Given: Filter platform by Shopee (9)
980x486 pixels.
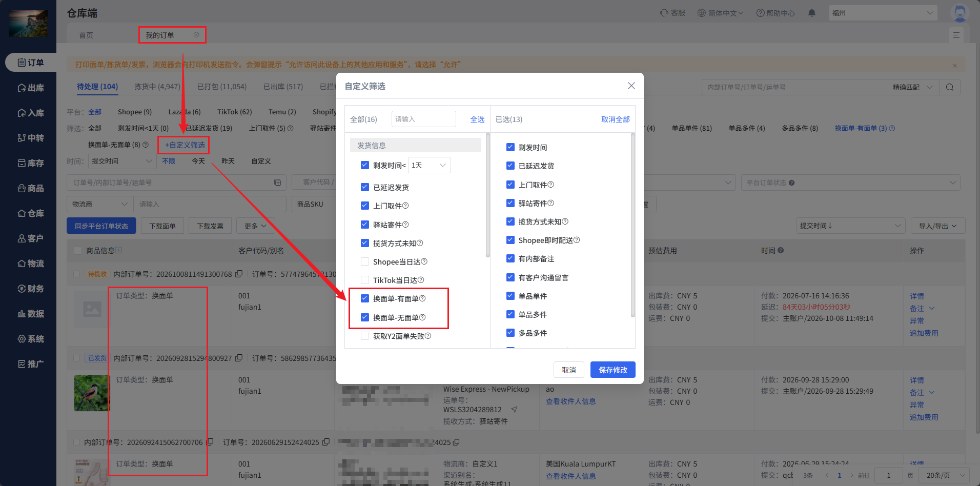Looking at the screenshot, I should (135, 112).
